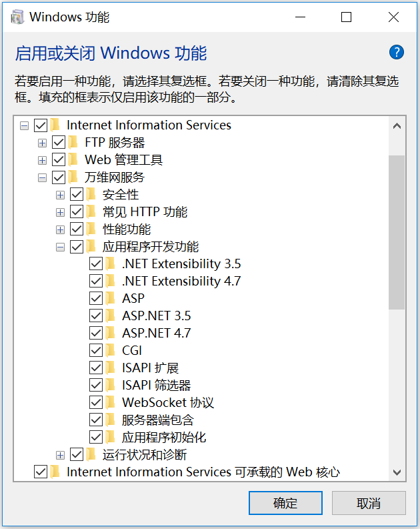Image resolution: width=420 pixels, height=529 pixels.
Task: Click the folder icon beside 安全性
Action: tap(91, 195)
